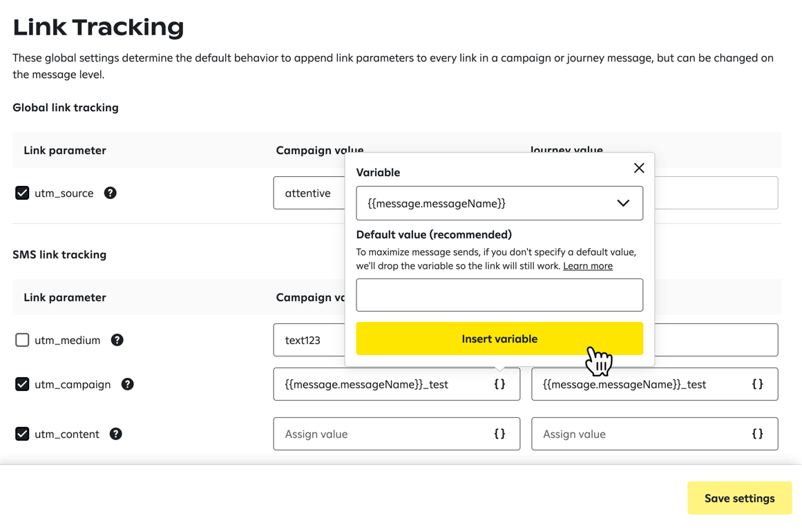
Task: Enable the utm_medium parameter
Action: click(x=21, y=339)
